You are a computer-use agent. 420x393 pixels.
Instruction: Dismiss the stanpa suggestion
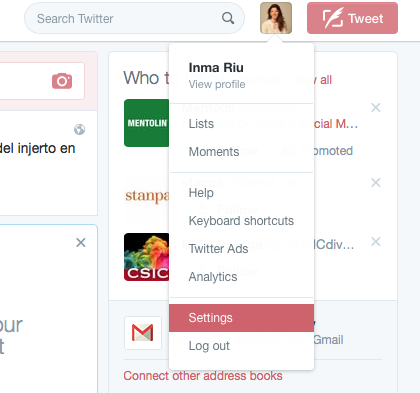[376, 182]
